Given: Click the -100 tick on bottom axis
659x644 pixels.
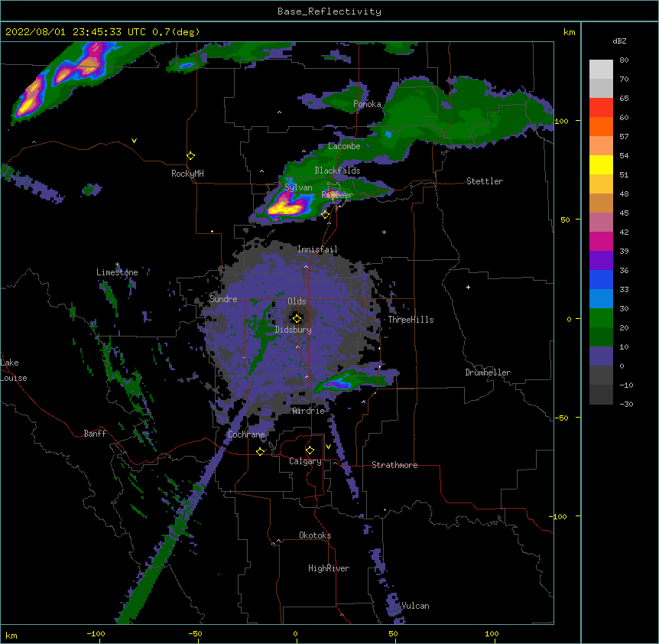Looking at the screenshot, I should (x=96, y=634).
